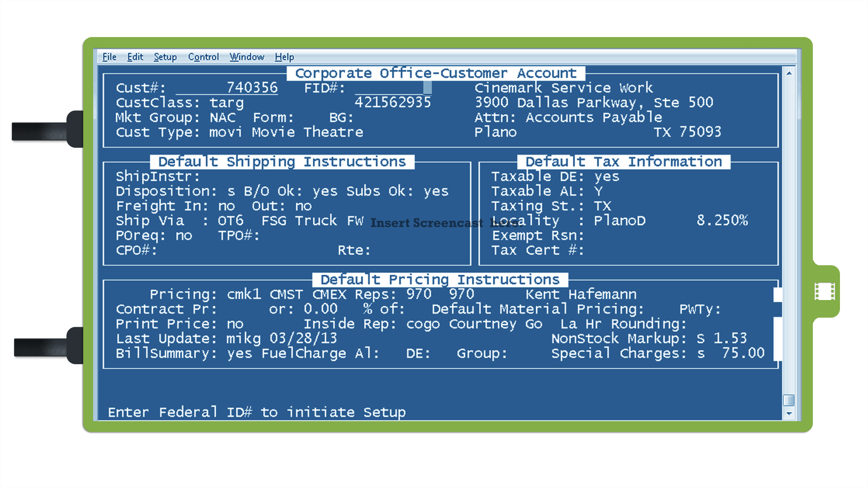Click the FSG Truck FW text

pos(312,221)
